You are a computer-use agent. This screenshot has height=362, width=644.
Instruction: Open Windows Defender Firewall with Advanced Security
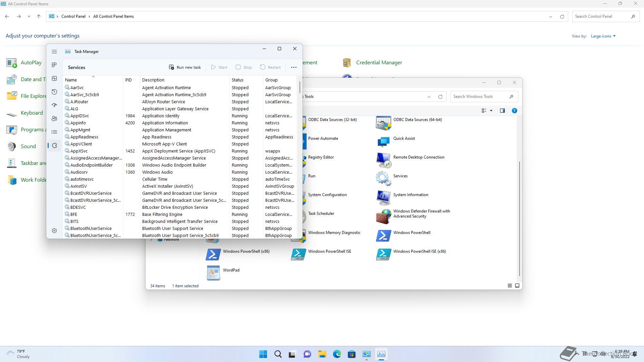413,216
